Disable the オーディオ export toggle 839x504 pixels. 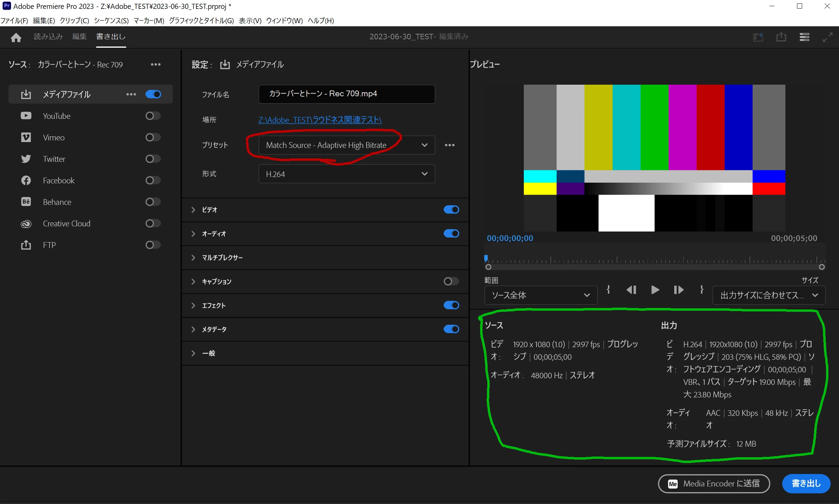[x=451, y=234]
